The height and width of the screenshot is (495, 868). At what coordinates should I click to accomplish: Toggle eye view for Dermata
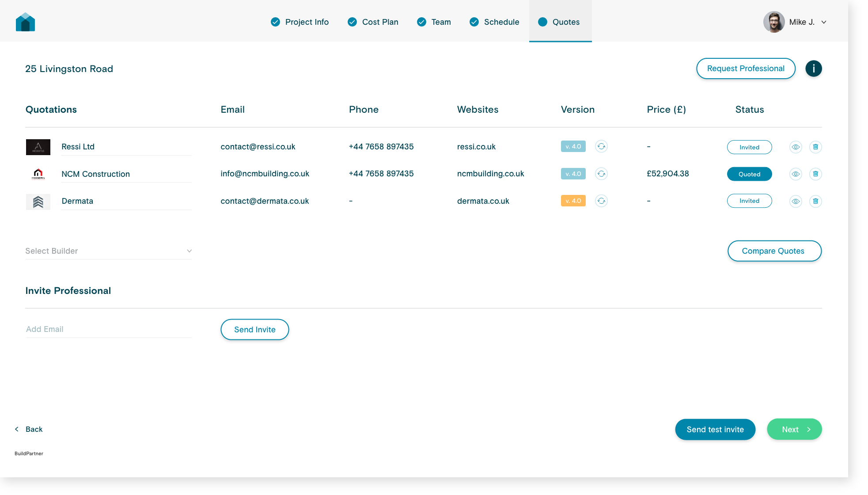(796, 202)
